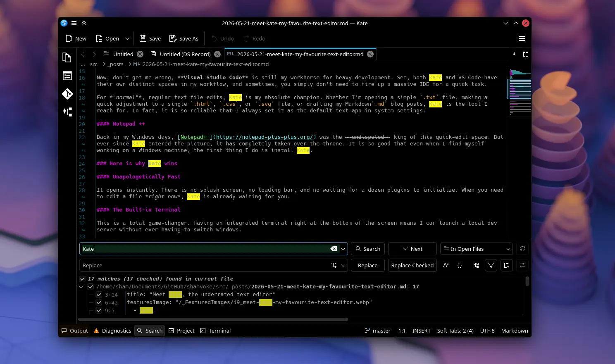Click Save As button
The height and width of the screenshot is (364, 615).
[x=184, y=38]
